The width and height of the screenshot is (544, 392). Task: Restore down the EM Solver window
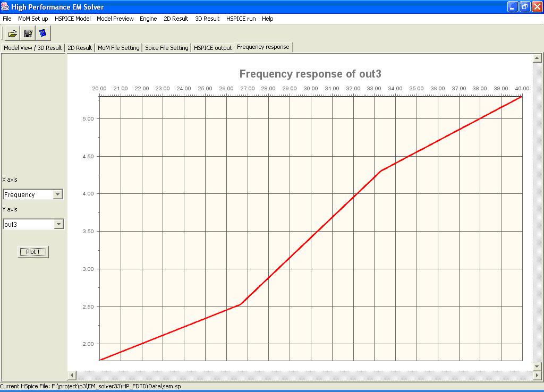pos(525,6)
